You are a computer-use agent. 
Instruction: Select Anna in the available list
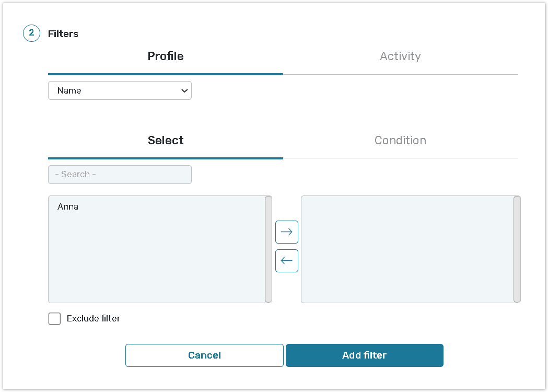68,207
